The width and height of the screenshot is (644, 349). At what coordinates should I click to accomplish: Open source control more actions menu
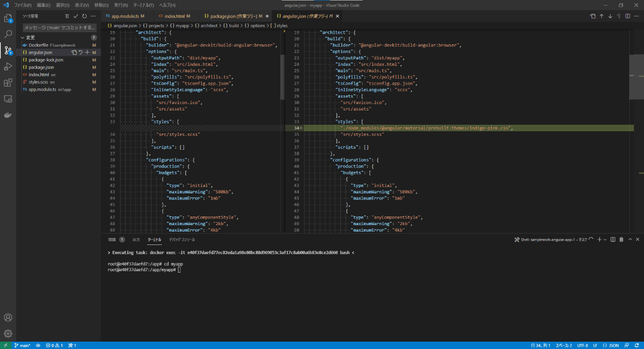[93, 16]
